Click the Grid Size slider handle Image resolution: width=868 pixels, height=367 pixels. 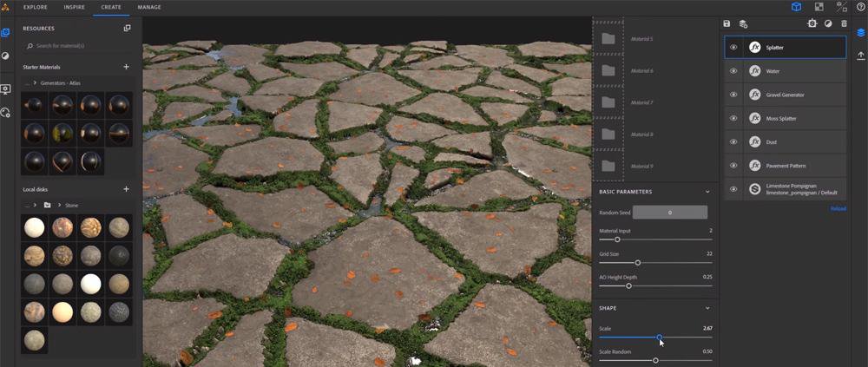point(638,263)
